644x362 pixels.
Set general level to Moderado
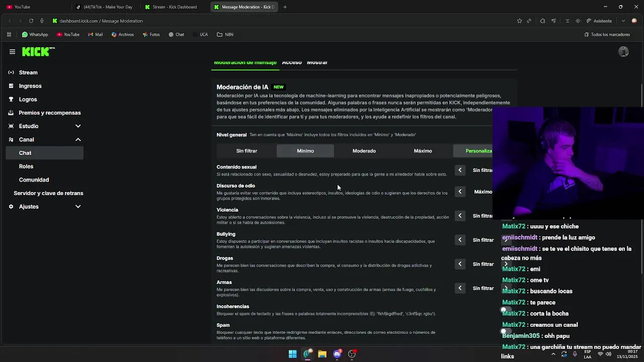364,151
